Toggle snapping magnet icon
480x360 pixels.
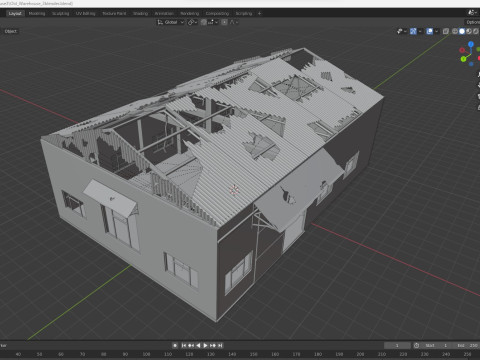[204, 22]
